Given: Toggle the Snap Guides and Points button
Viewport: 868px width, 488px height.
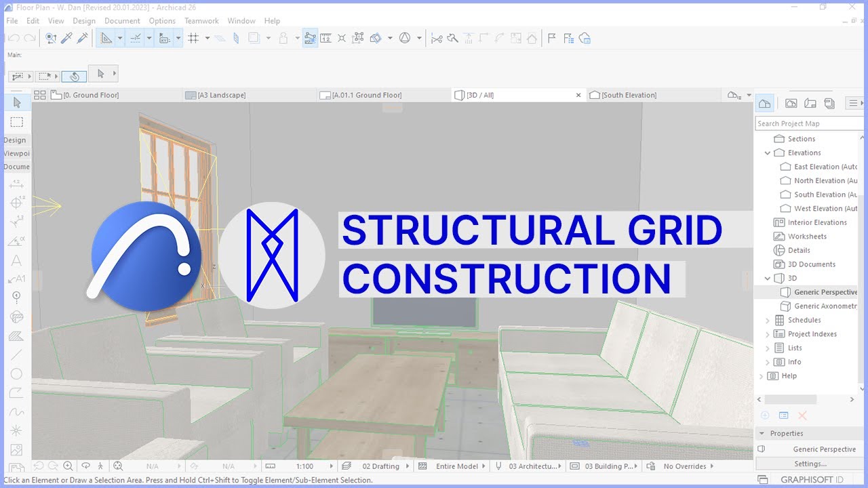Looking at the screenshot, I should tap(135, 39).
